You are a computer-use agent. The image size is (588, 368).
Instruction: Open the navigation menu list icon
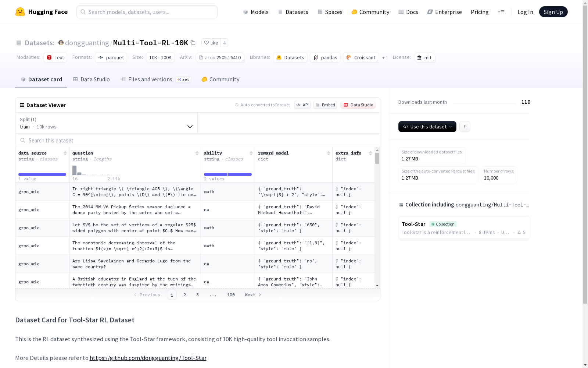[x=501, y=12]
